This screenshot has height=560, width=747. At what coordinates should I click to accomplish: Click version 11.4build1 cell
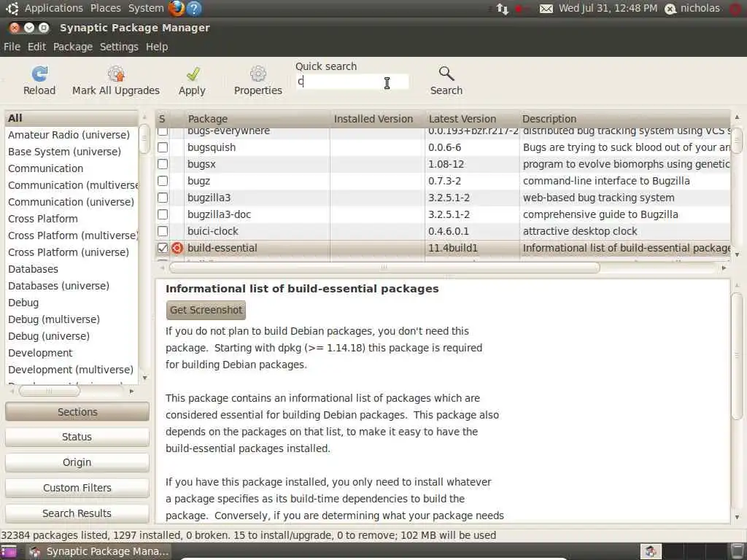point(452,248)
